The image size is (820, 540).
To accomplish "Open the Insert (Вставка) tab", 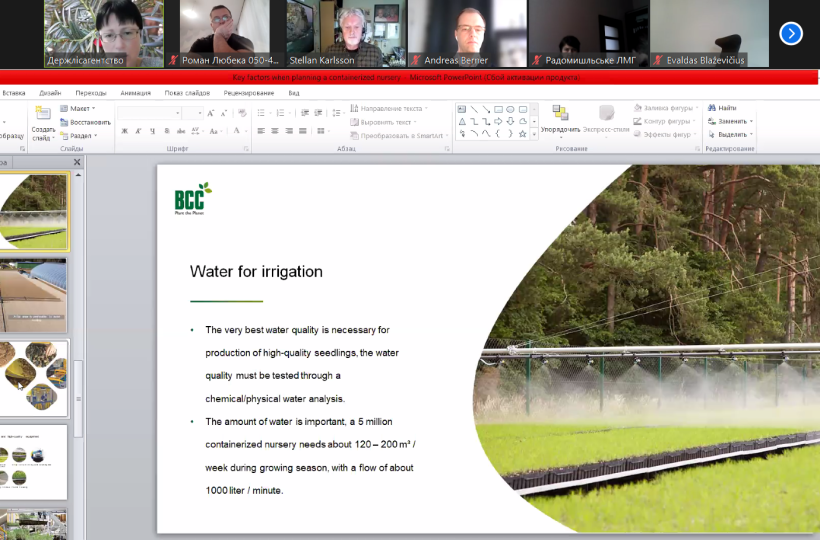I will tap(14, 93).
